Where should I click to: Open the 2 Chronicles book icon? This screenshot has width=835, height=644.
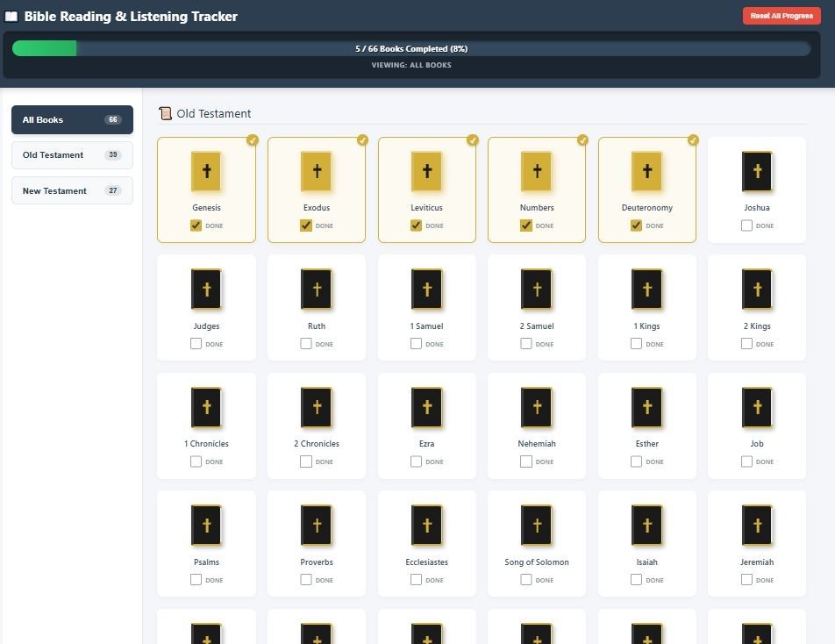pyautogui.click(x=317, y=407)
